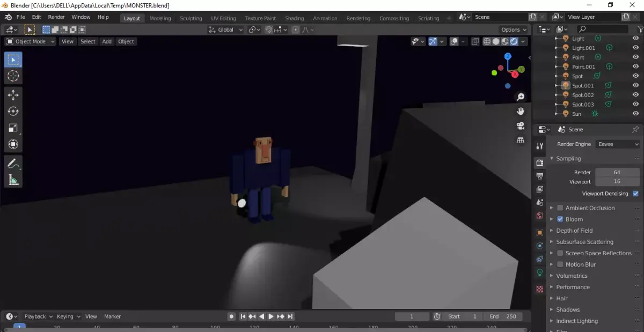The height and width of the screenshot is (332, 644).
Task: Play the animation forward
Action: tap(271, 316)
